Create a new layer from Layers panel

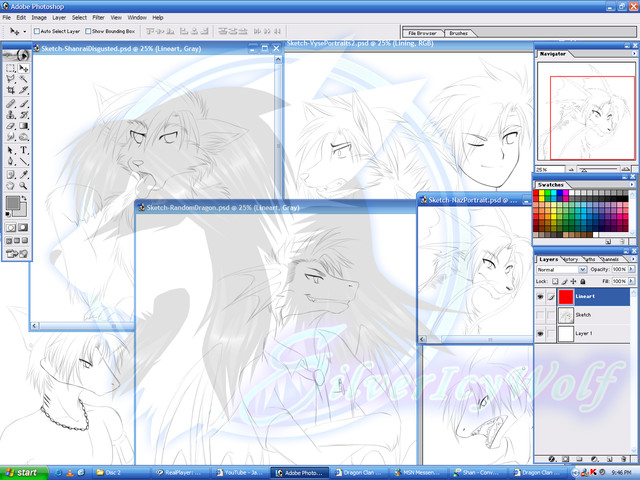(609, 459)
